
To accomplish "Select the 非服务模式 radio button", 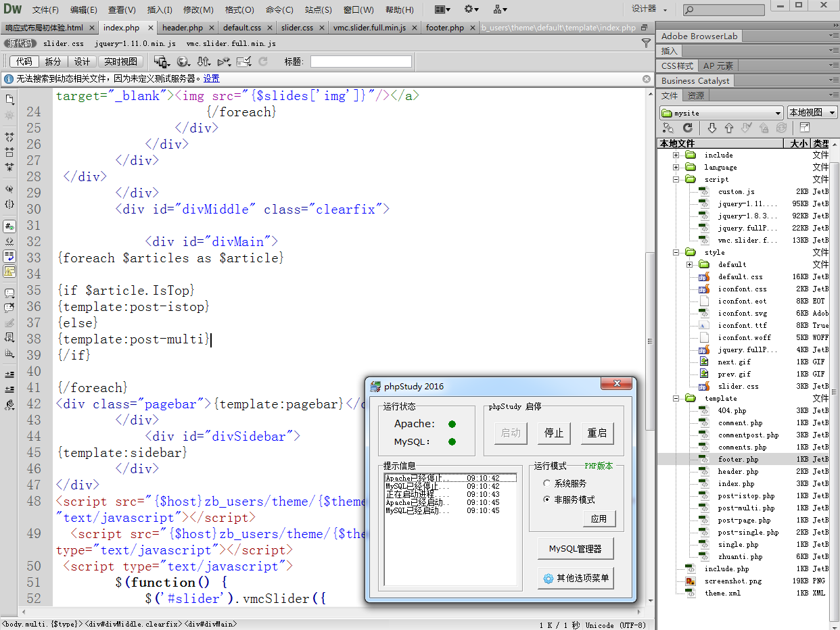I will tap(547, 500).
